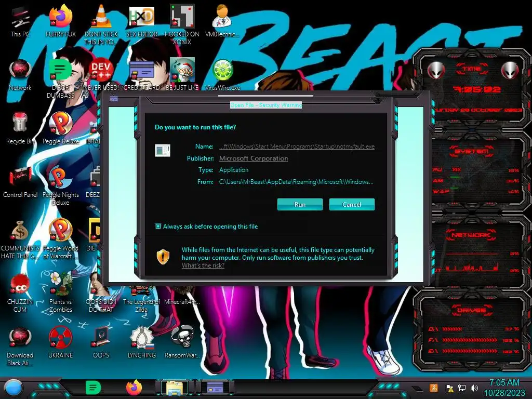Open the This PC desktop icon

(x=20, y=21)
